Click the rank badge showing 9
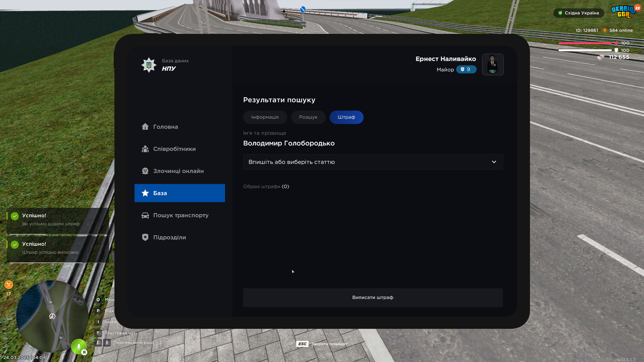This screenshot has height=362, width=644. [x=466, y=69]
